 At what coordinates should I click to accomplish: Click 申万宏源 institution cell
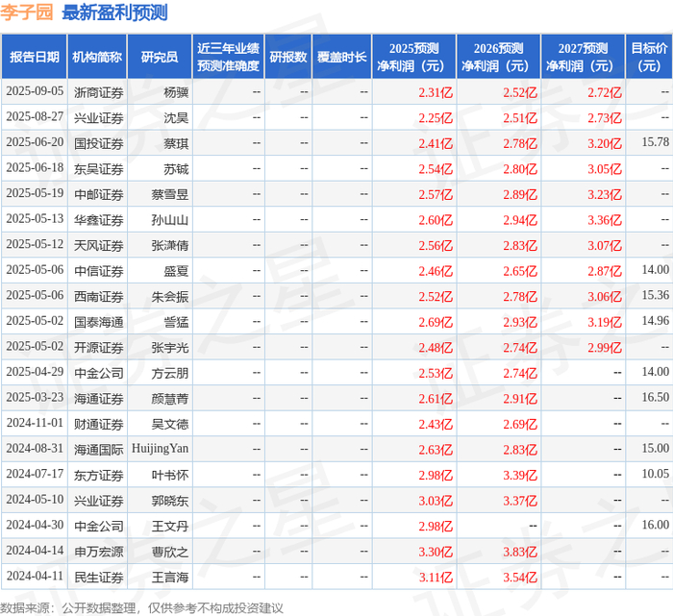pos(99,552)
